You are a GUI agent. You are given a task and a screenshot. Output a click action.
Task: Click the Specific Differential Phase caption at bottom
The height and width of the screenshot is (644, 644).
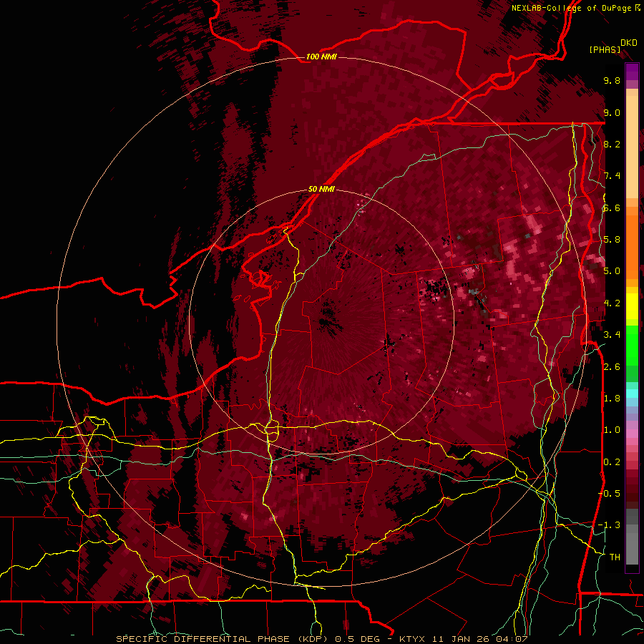(x=321, y=639)
